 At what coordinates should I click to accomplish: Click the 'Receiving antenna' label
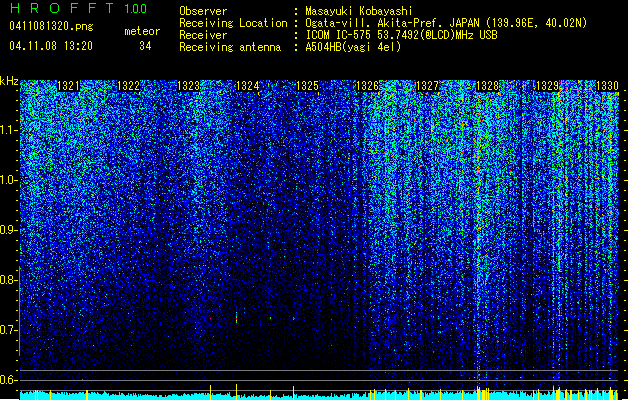pos(230,47)
